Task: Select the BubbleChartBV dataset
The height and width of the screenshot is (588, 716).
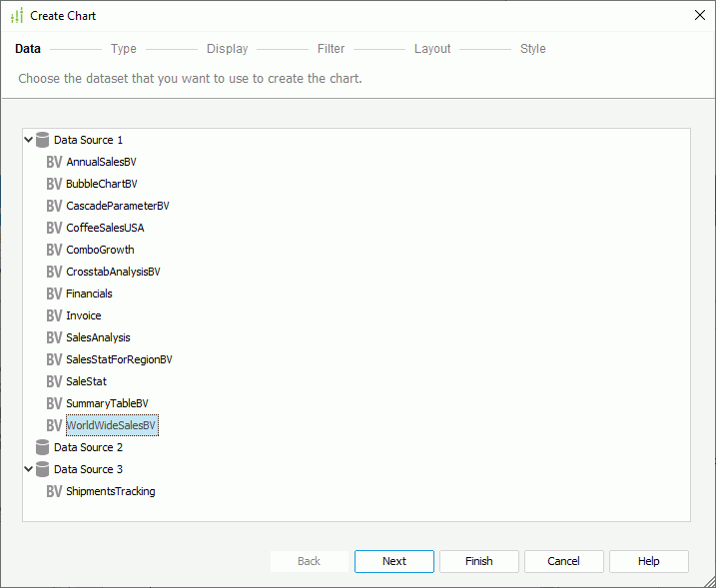Action: [102, 184]
